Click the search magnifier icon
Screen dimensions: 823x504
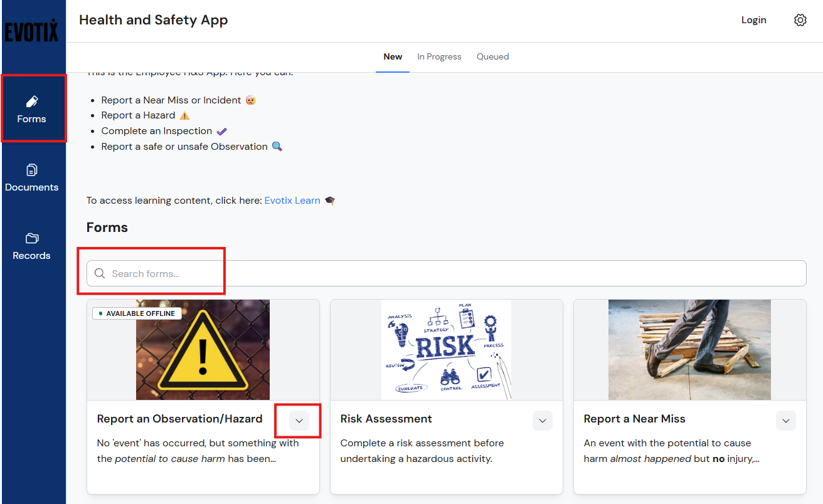tap(100, 273)
